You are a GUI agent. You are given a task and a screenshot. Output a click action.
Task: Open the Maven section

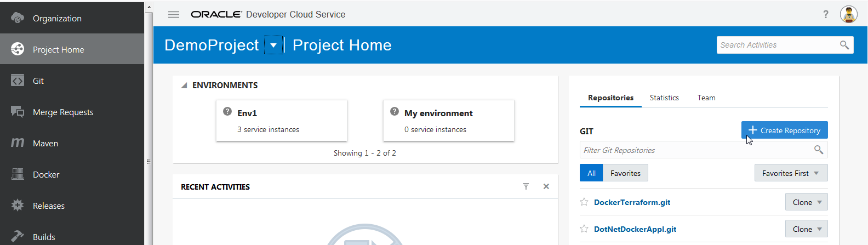pyautogui.click(x=45, y=143)
